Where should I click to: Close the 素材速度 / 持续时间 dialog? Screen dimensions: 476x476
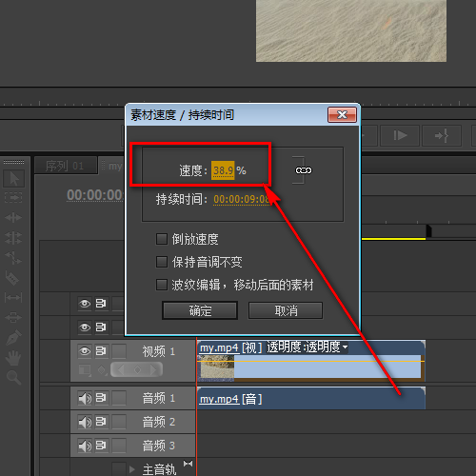342,114
